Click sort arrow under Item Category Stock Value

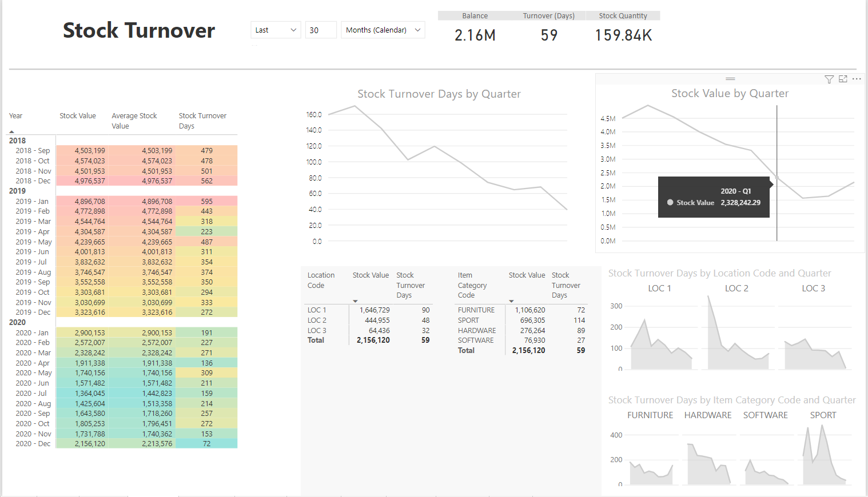(511, 301)
